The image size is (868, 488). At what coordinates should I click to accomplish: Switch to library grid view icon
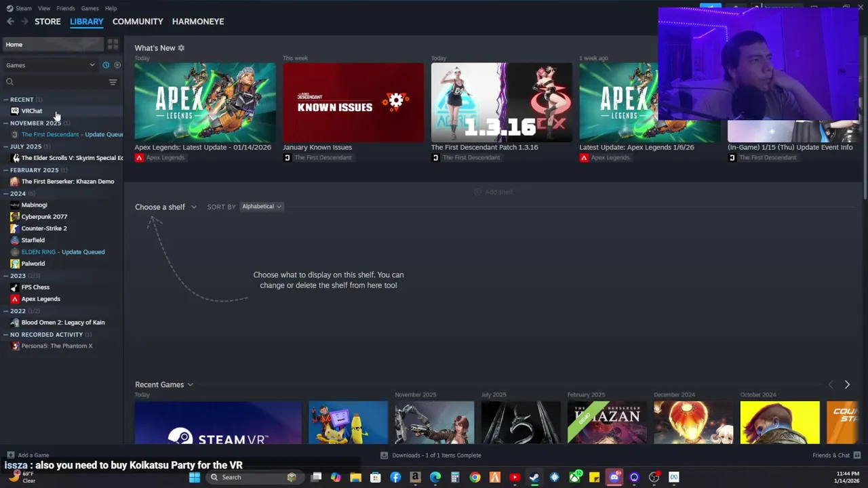pos(113,44)
